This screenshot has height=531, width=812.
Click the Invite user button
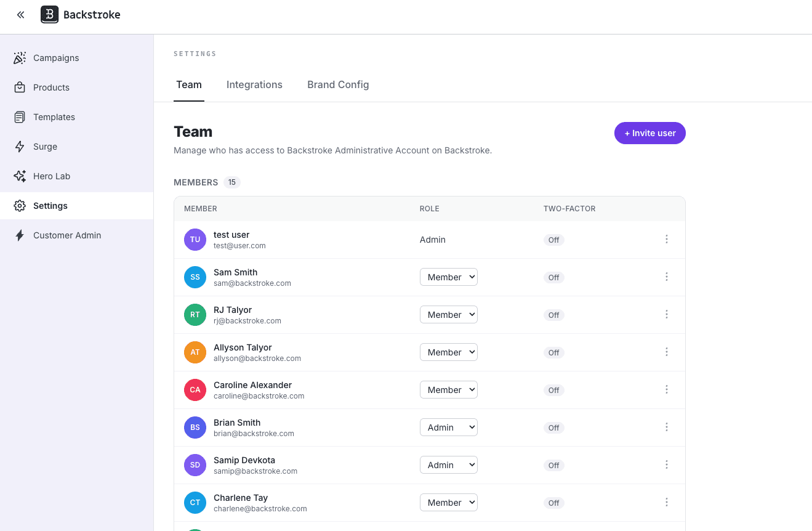click(650, 133)
